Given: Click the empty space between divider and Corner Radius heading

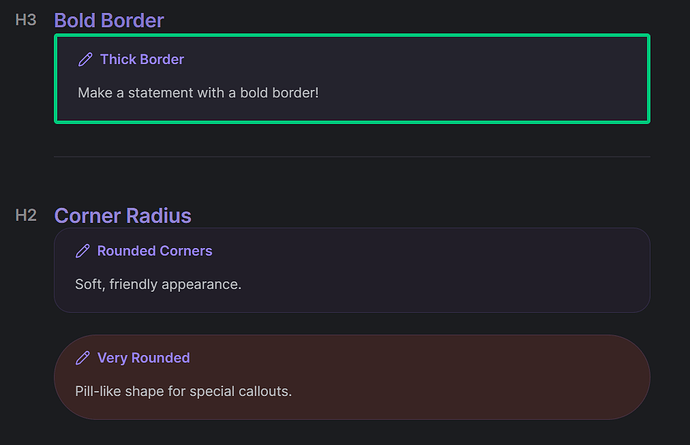Looking at the screenshot, I should pyautogui.click(x=352, y=185).
